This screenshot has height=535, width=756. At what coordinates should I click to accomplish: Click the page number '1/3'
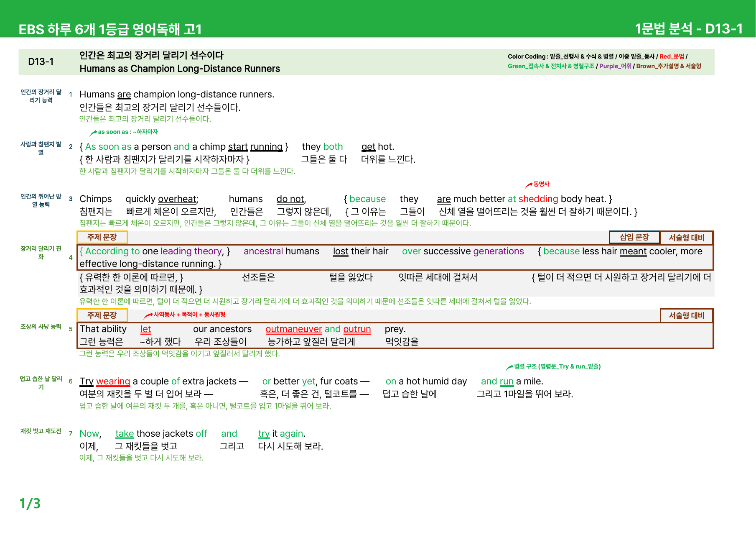pos(30,504)
